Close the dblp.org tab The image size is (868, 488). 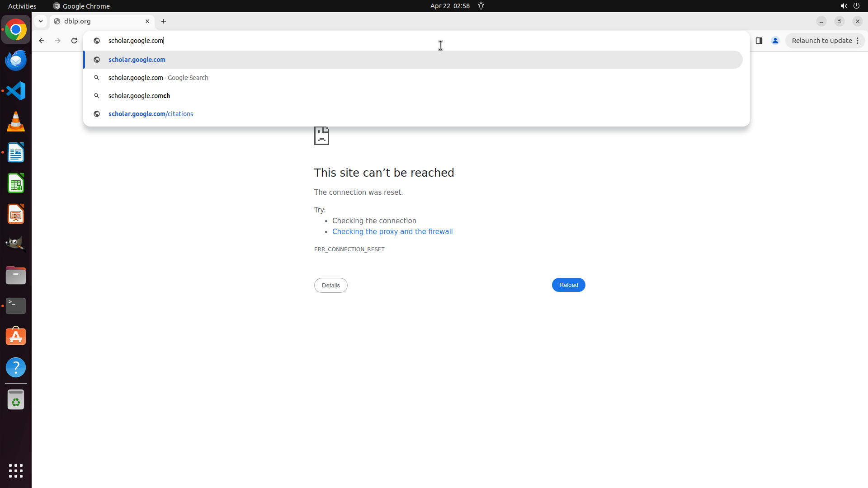tap(147, 21)
